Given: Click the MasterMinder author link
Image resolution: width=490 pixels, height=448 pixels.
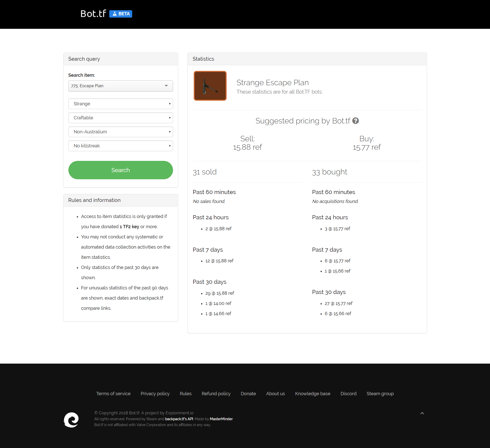Looking at the screenshot, I should click(x=221, y=419).
